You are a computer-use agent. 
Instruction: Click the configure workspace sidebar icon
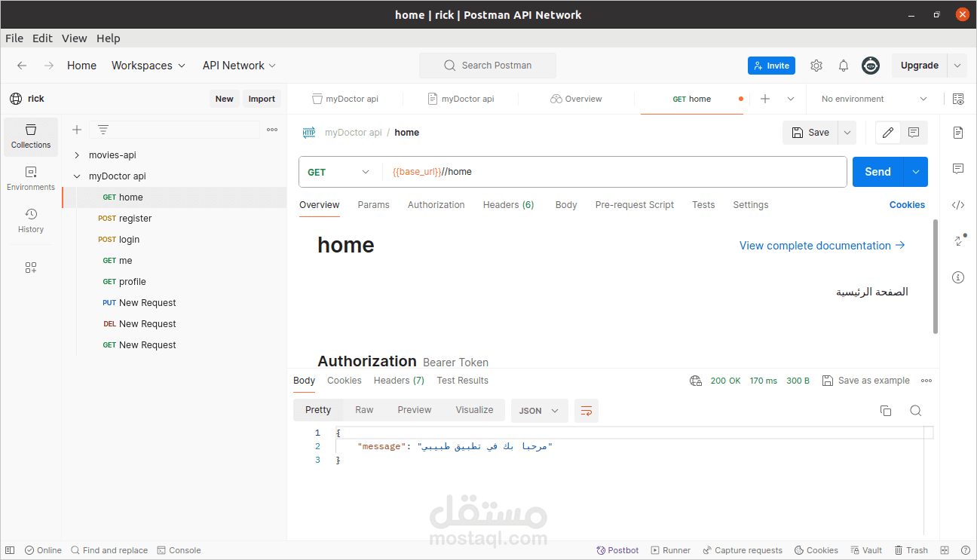[x=31, y=268]
